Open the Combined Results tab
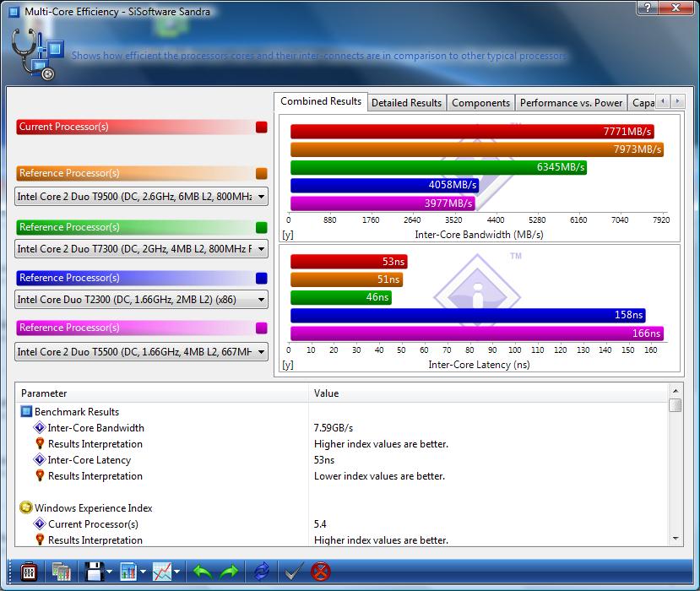 321,101
